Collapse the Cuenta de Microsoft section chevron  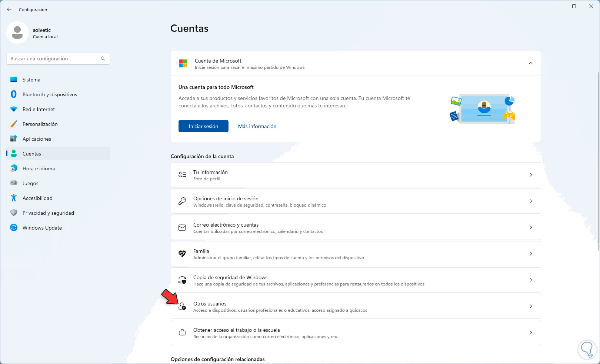tap(531, 63)
